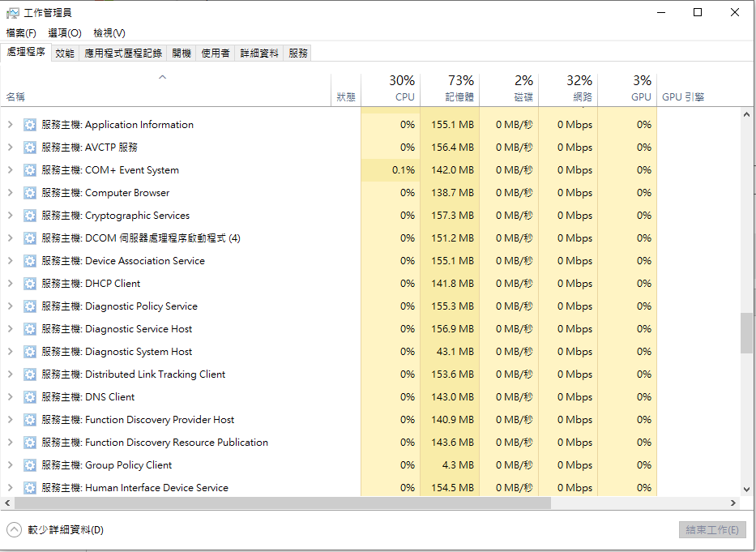Click the gear icon for Group Policy Client
Viewport: 756px width, 552px height.
click(x=30, y=465)
